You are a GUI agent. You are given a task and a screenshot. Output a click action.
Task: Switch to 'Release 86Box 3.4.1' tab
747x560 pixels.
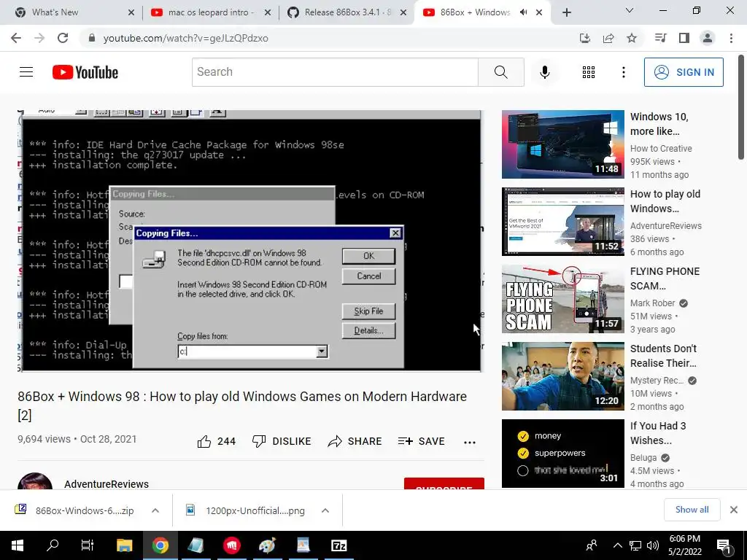click(348, 12)
